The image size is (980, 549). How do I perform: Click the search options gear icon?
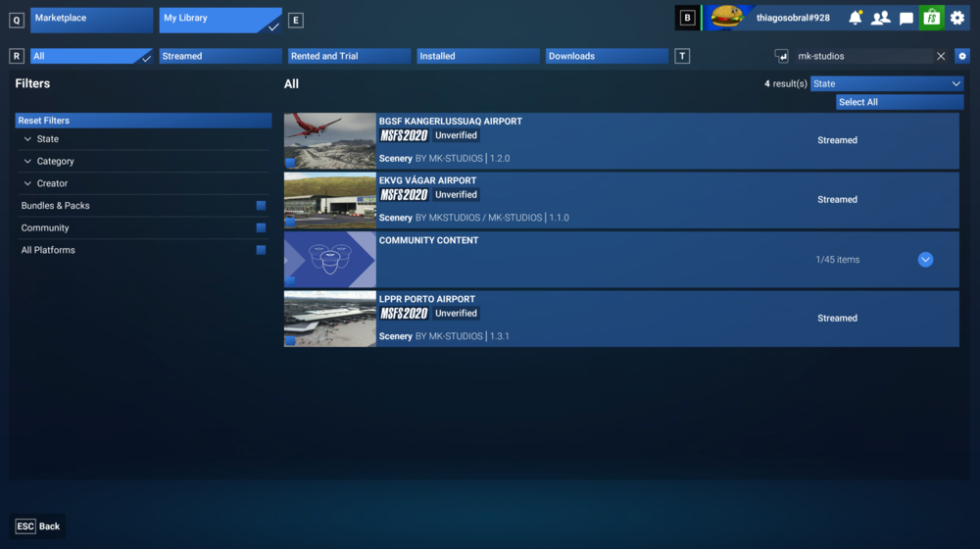[x=962, y=56]
